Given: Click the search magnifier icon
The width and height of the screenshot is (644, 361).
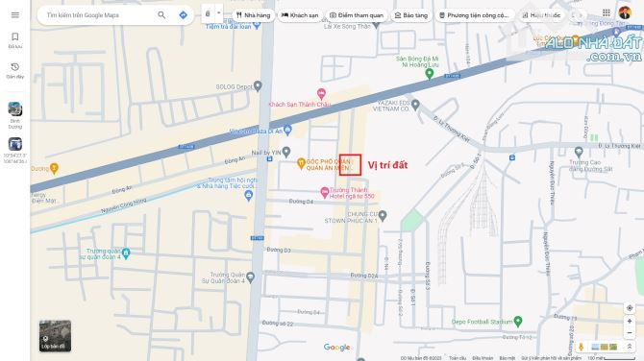Looking at the screenshot, I should (x=161, y=15).
